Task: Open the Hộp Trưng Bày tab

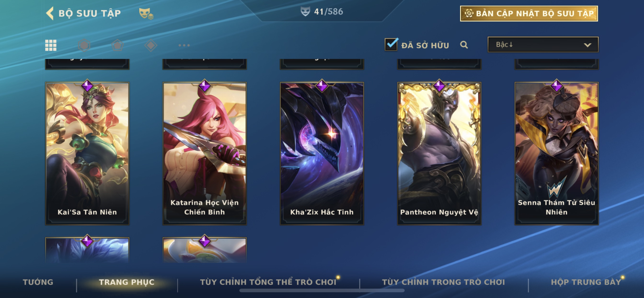Action: click(586, 282)
